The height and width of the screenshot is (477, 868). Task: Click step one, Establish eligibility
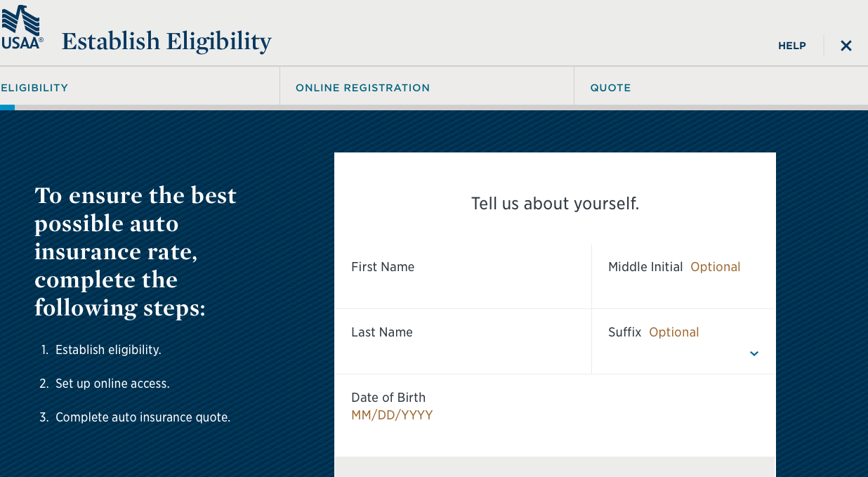(107, 349)
